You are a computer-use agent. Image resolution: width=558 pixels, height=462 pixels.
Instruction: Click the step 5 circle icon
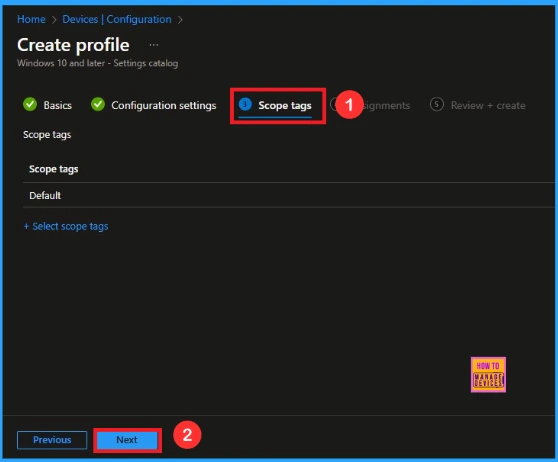437,104
